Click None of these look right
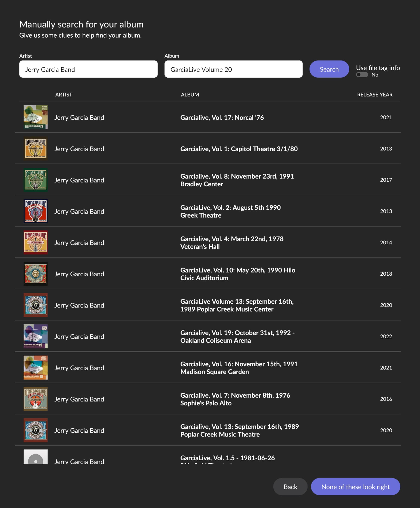420x508 pixels. (x=355, y=487)
